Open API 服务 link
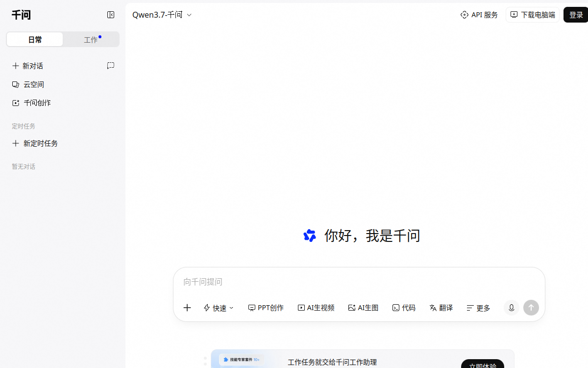588x368 pixels. click(x=479, y=15)
